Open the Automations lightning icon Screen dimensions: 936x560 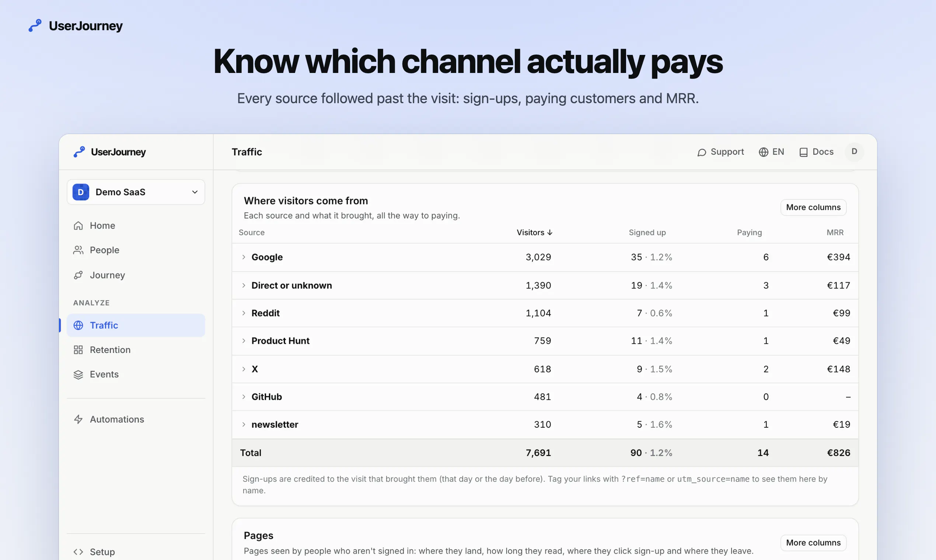tap(78, 419)
